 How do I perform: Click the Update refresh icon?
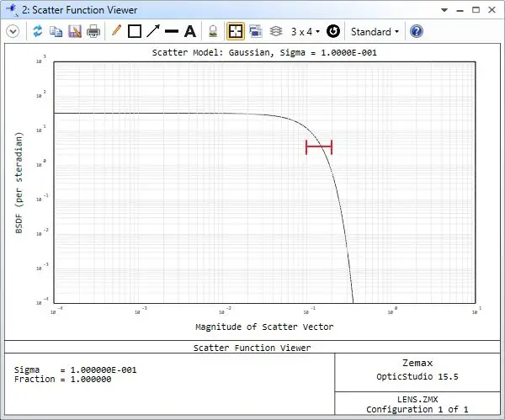point(38,31)
